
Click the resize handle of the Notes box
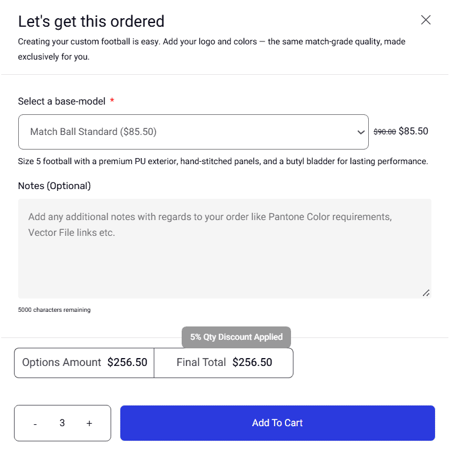pyautogui.click(x=427, y=293)
